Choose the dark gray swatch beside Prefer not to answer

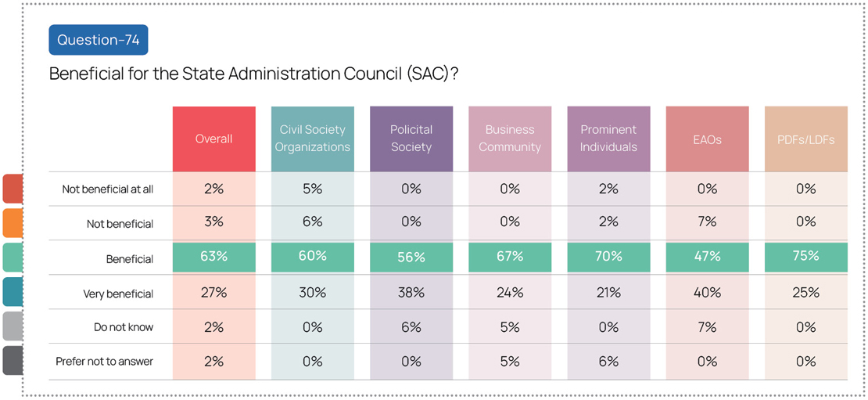pos(13,361)
